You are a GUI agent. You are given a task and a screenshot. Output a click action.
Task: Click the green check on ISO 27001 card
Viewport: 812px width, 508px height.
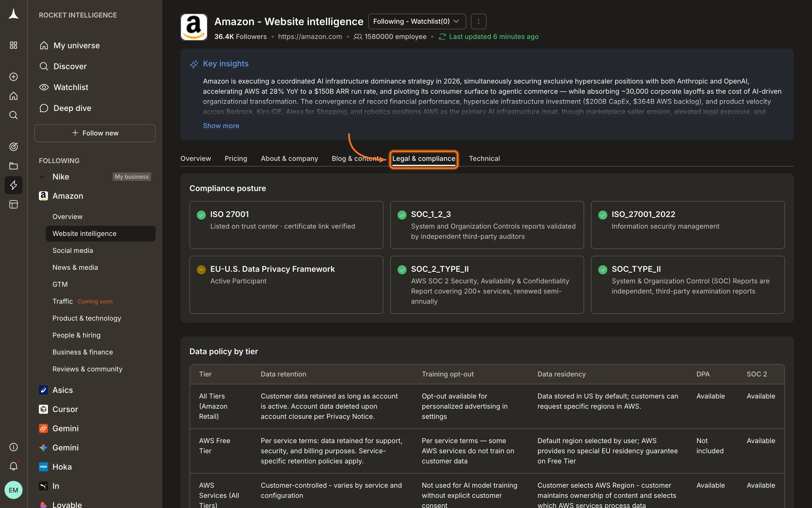[x=201, y=215]
